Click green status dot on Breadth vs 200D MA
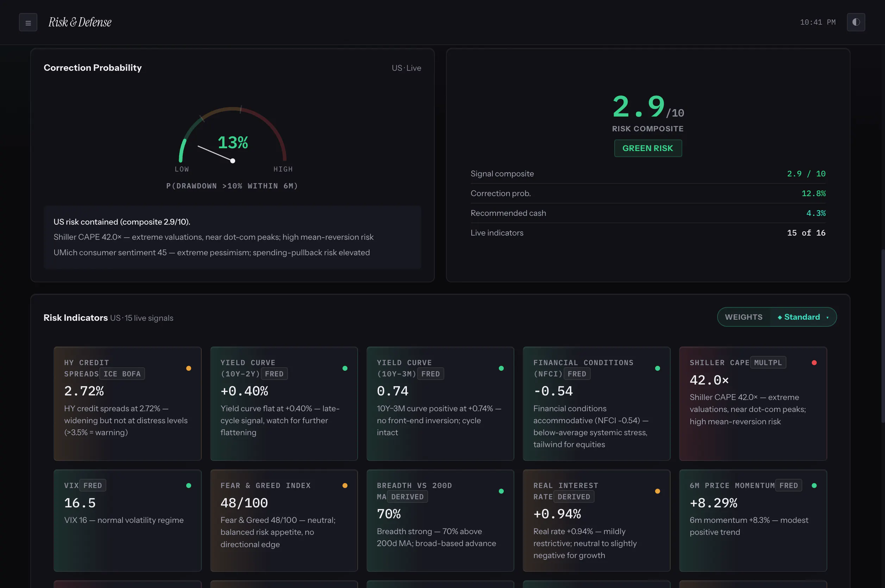This screenshot has width=885, height=588. pos(501,491)
